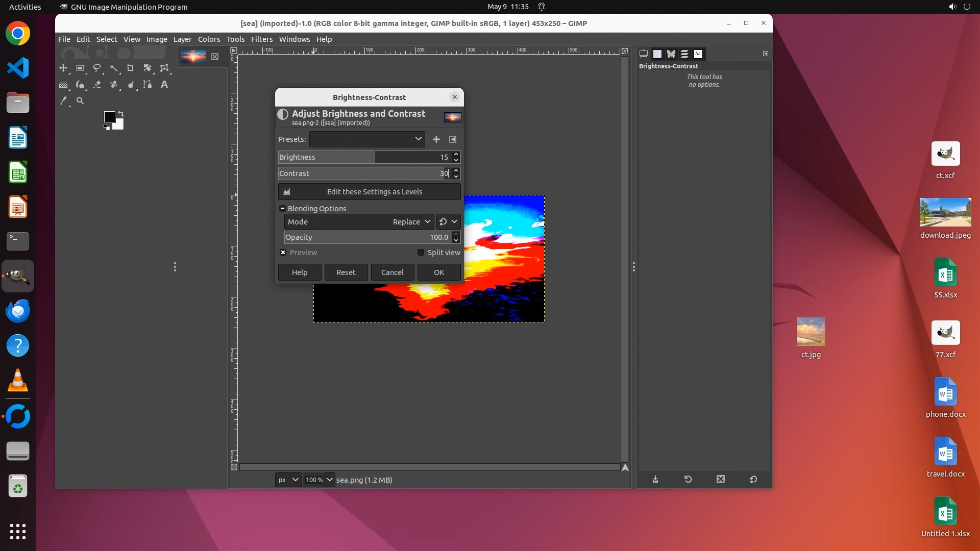Select the Crop tool
Viewport: 980px width, 551px height.
click(130, 68)
